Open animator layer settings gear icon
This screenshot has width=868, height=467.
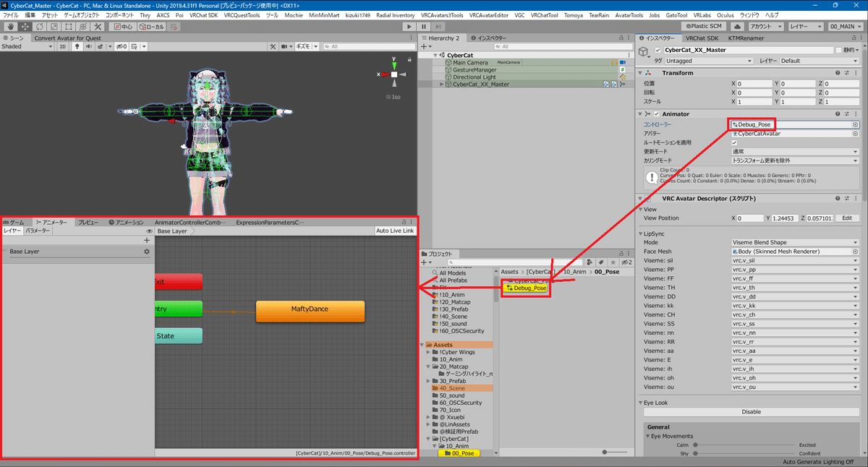(x=147, y=252)
